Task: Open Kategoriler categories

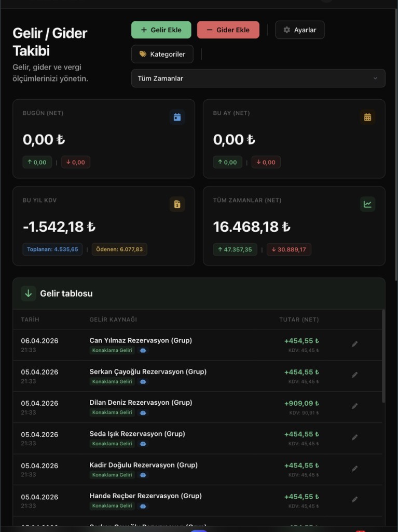Action: click(x=162, y=54)
